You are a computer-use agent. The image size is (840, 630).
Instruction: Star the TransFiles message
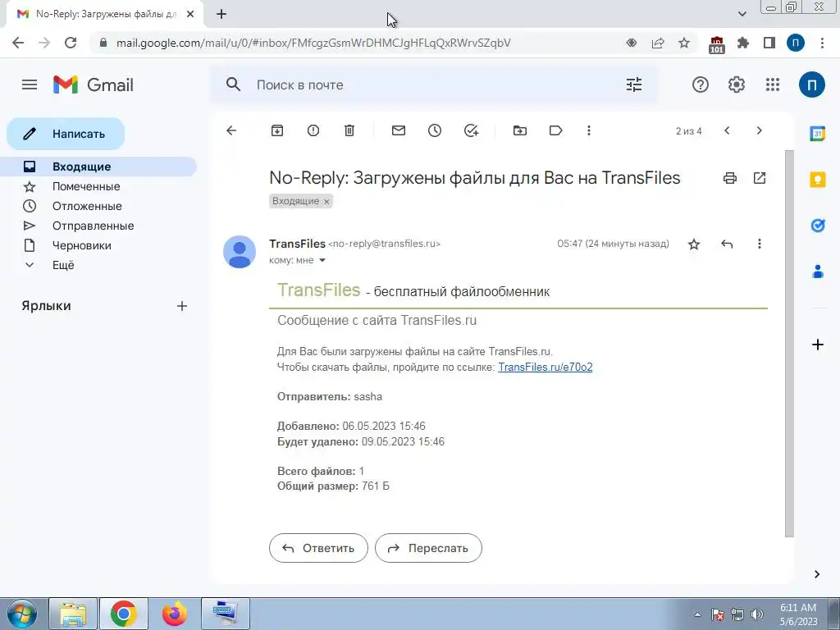click(x=694, y=244)
